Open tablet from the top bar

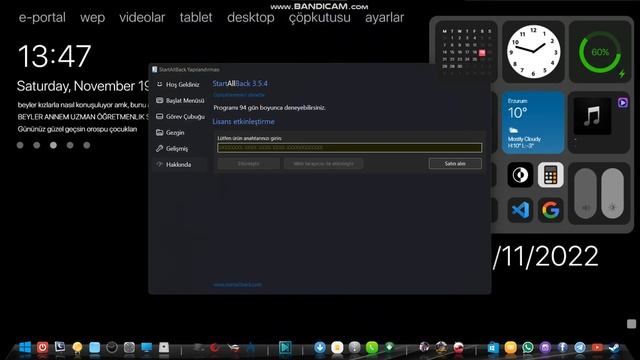(196, 18)
